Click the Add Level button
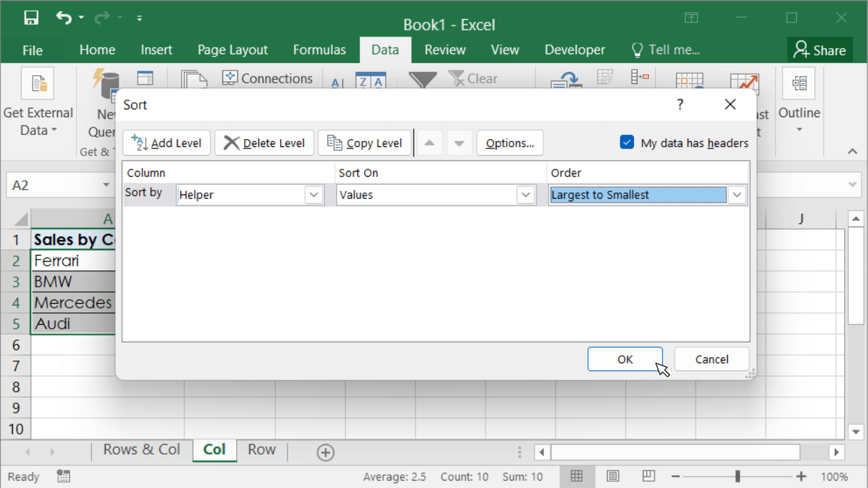This screenshot has height=488, width=868. pyautogui.click(x=167, y=143)
